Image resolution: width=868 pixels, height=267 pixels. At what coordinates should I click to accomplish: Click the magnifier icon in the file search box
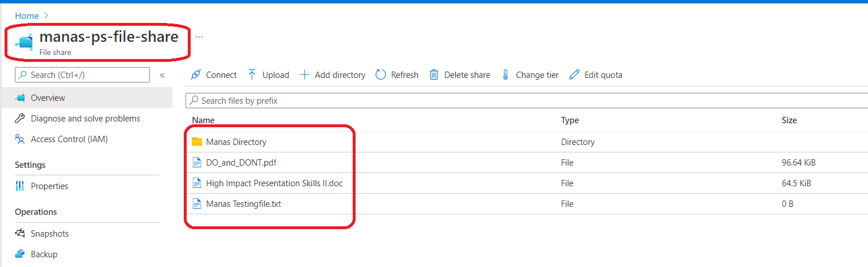[195, 100]
